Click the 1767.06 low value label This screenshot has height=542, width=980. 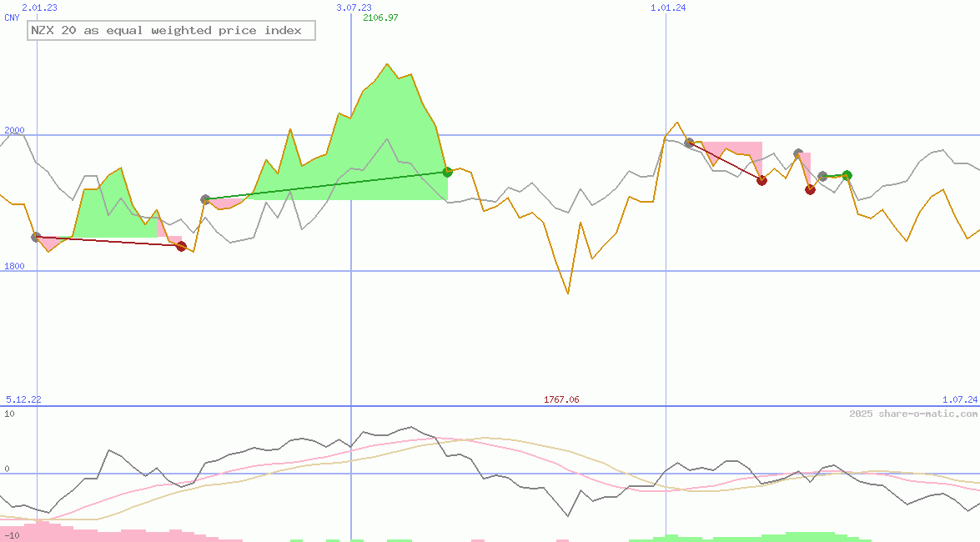click(x=560, y=399)
